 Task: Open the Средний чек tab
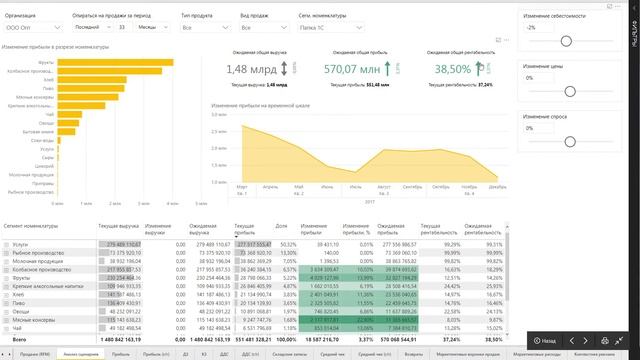click(x=333, y=354)
